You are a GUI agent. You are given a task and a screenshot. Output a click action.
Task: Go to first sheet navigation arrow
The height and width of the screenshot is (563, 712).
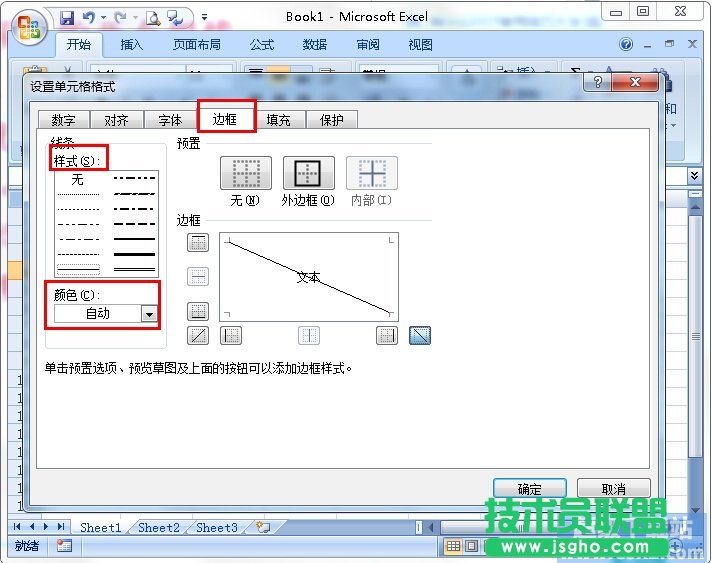17,527
